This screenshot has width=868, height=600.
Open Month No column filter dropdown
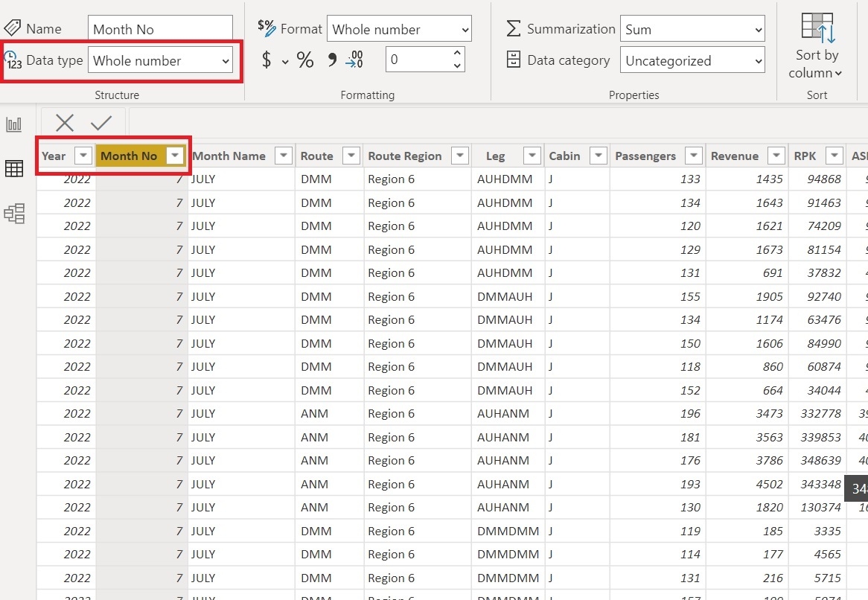coord(175,156)
